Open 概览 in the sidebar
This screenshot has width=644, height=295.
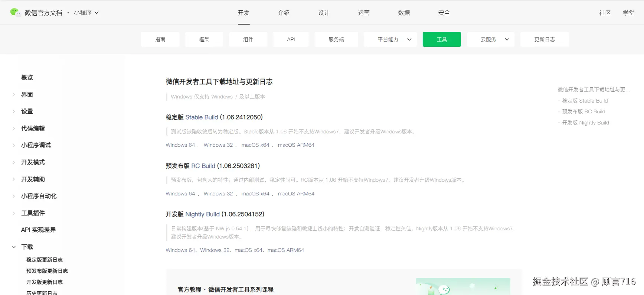pyautogui.click(x=27, y=77)
